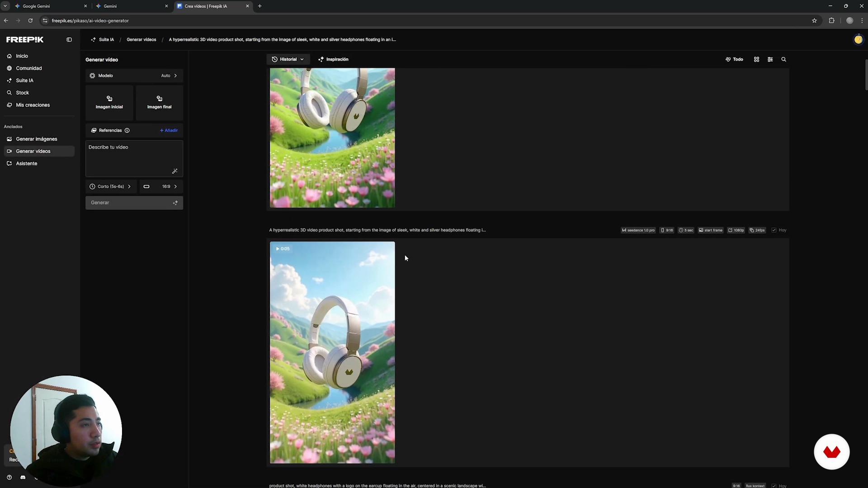This screenshot has width=868, height=488.
Task: Switch to Google Gemini browser tab
Action: (51, 6)
